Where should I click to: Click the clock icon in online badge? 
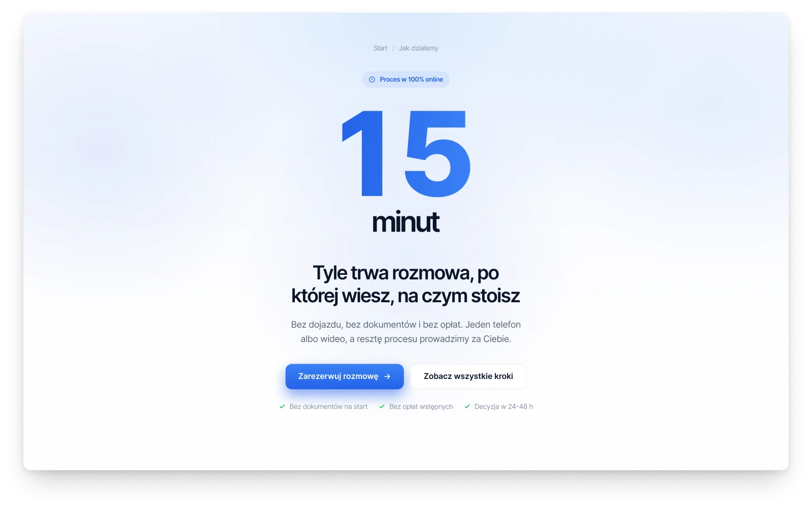pos(372,80)
